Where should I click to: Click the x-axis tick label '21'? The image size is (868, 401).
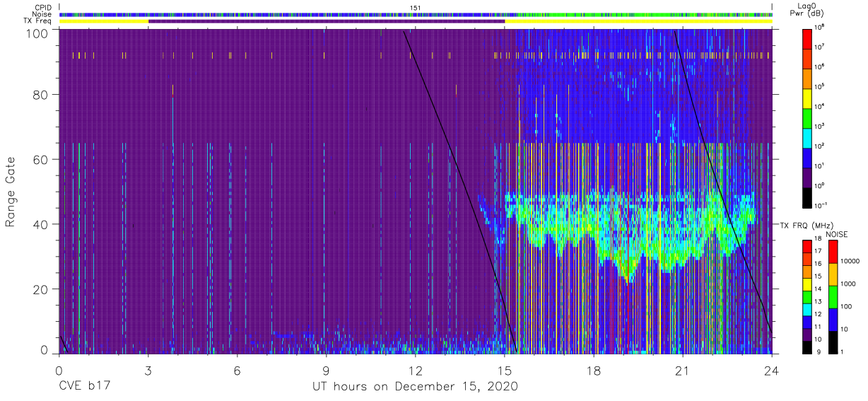pos(683,370)
